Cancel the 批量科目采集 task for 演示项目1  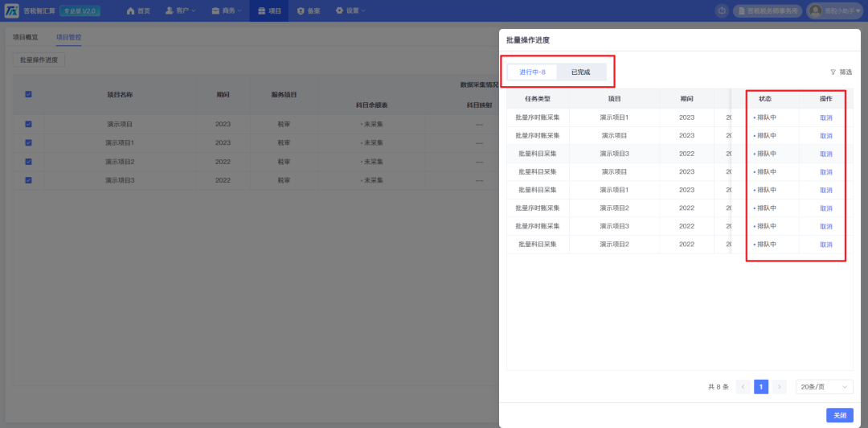tap(826, 190)
